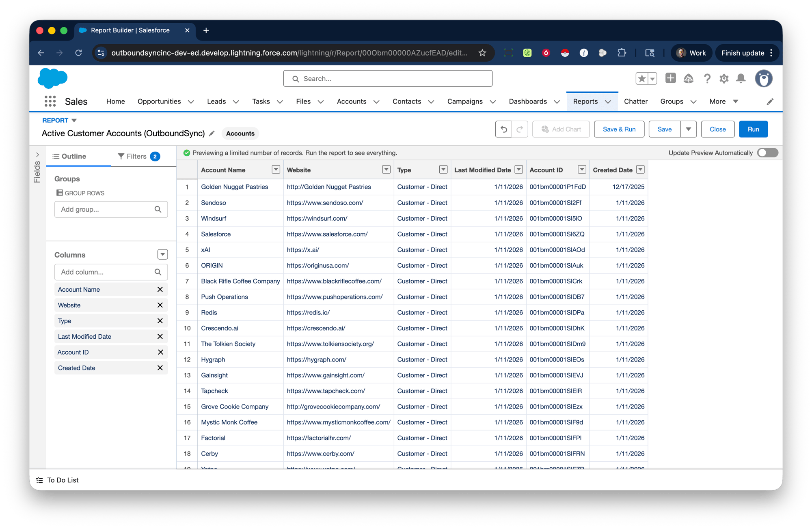Click the Redo icon in the report toolbar
The height and width of the screenshot is (529, 812).
coord(520,129)
